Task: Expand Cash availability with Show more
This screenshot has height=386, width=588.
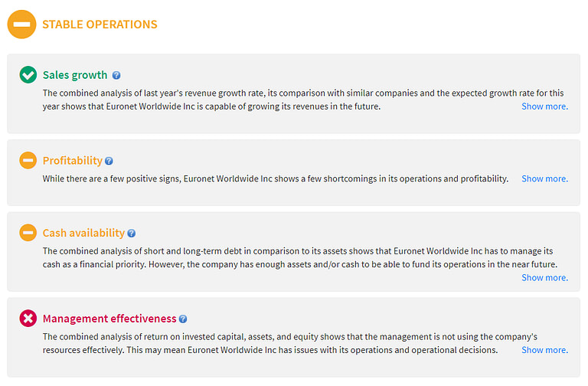Action: (544, 277)
